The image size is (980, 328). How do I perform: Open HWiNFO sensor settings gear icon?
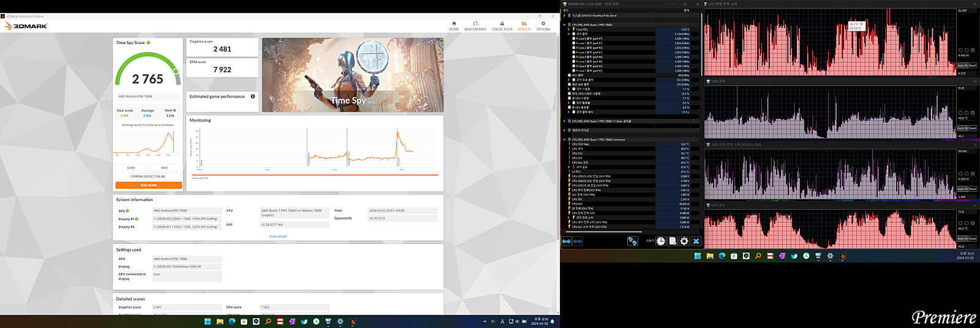684,242
